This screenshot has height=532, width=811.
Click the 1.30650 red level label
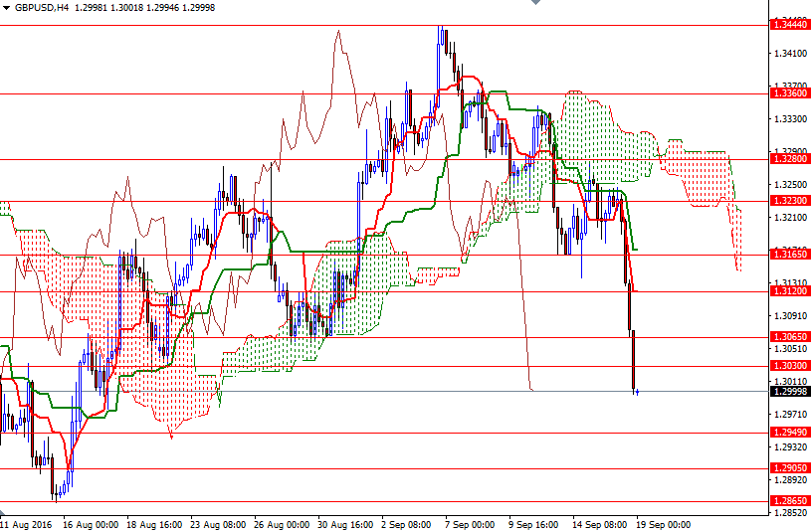point(790,336)
